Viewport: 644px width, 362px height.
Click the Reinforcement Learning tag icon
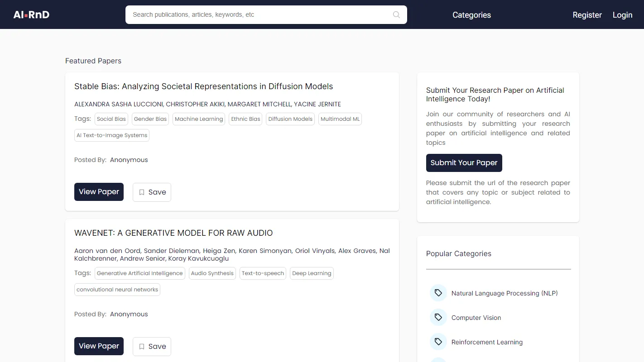438,342
